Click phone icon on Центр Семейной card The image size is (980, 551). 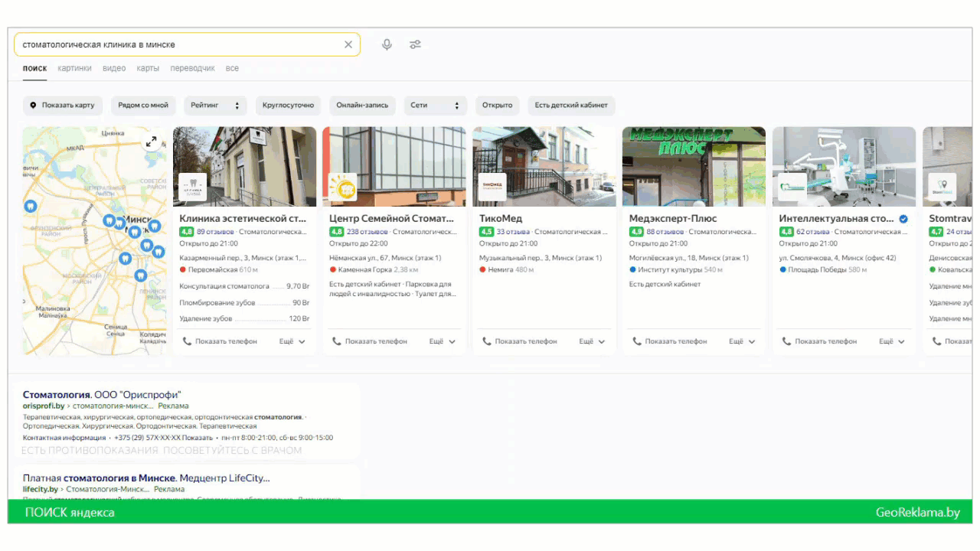point(336,341)
